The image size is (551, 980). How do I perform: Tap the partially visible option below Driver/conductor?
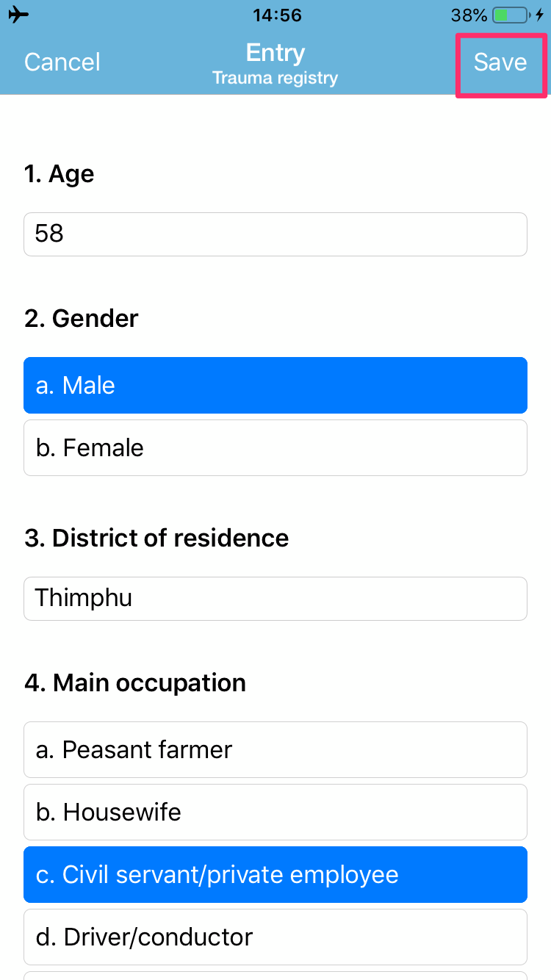pyautogui.click(x=275, y=976)
